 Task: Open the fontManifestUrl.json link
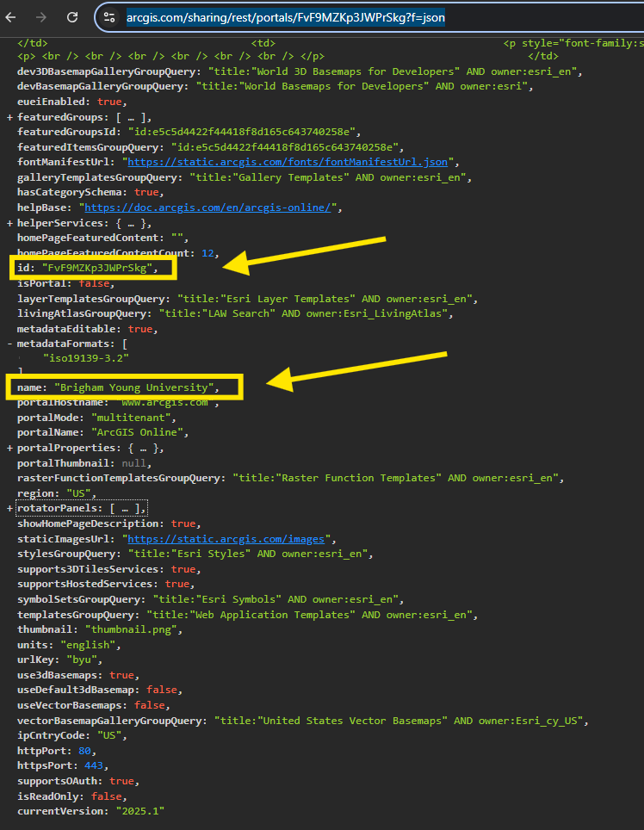pos(288,162)
